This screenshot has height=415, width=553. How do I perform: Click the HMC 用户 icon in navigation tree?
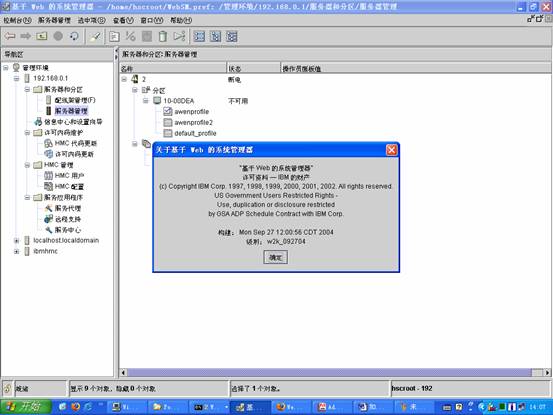coord(48,175)
